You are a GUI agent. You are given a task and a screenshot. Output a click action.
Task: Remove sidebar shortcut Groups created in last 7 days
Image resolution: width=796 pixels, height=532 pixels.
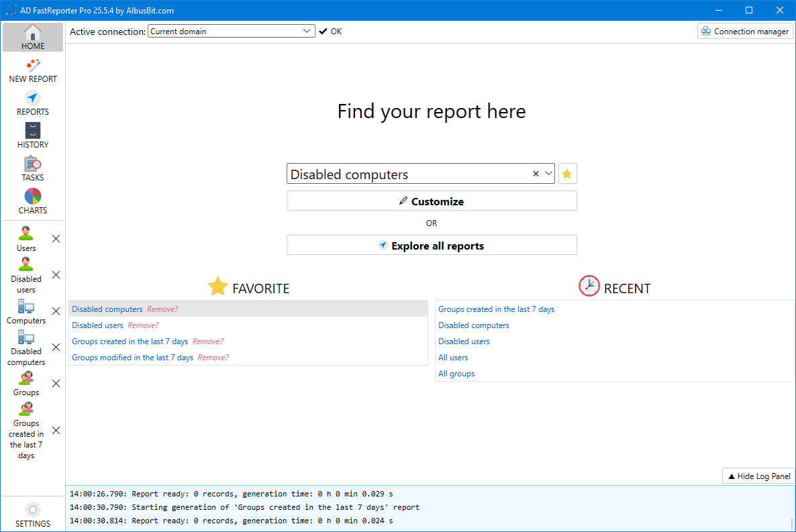point(56,431)
